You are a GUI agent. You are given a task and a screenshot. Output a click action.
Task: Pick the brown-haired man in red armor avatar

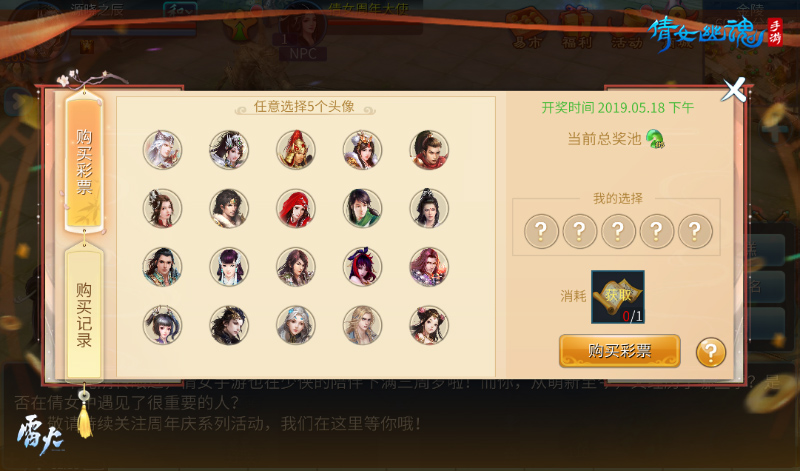(x=429, y=150)
